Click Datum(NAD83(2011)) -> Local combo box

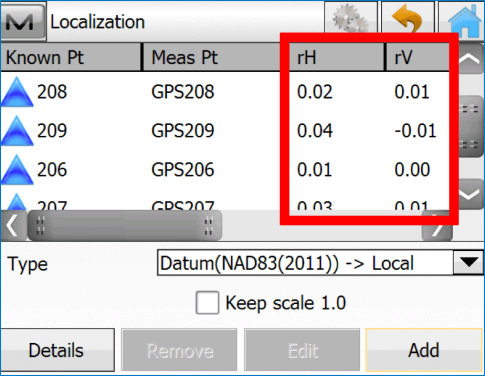coord(320,263)
